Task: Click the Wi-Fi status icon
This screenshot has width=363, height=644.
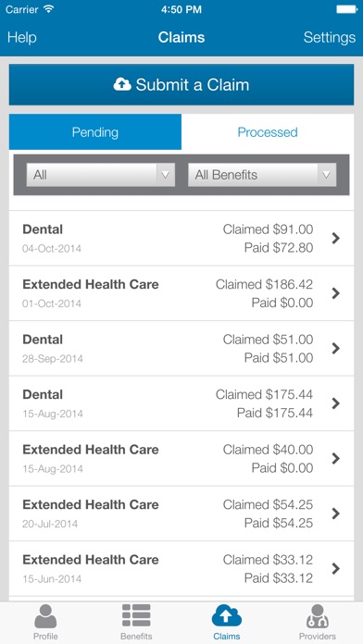Action: 49,9
